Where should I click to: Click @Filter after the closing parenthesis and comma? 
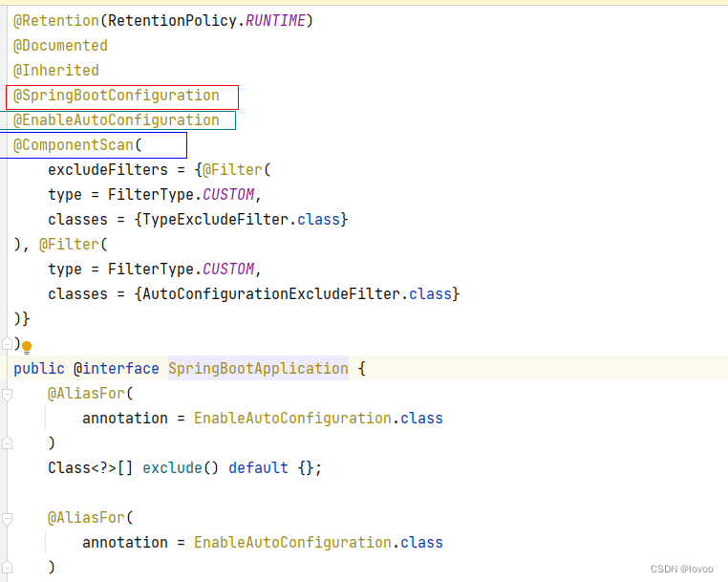click(69, 245)
